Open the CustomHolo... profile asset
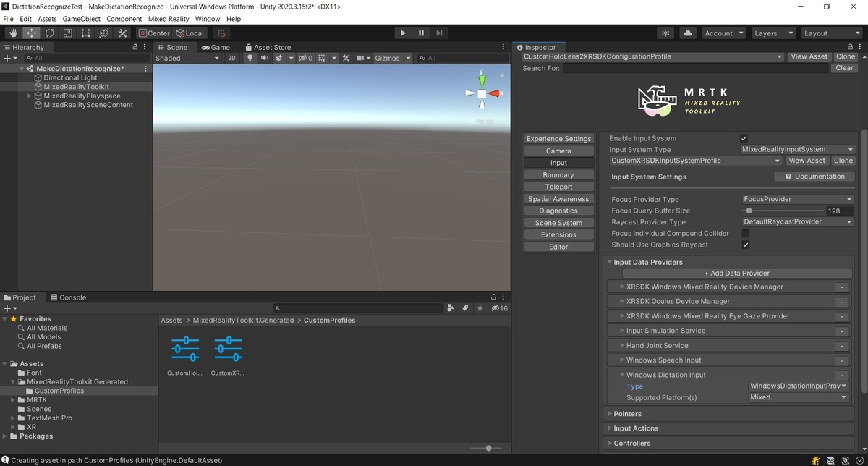The image size is (868, 466). 185,356
